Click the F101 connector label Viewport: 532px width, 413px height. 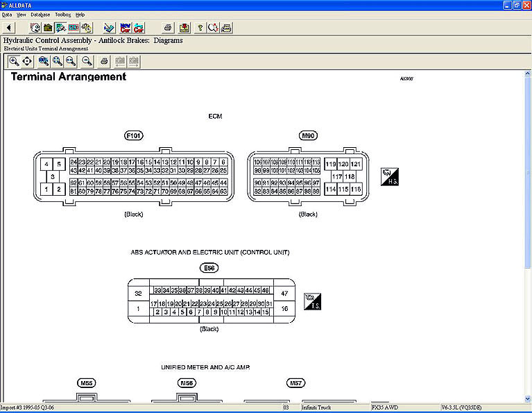click(x=133, y=135)
